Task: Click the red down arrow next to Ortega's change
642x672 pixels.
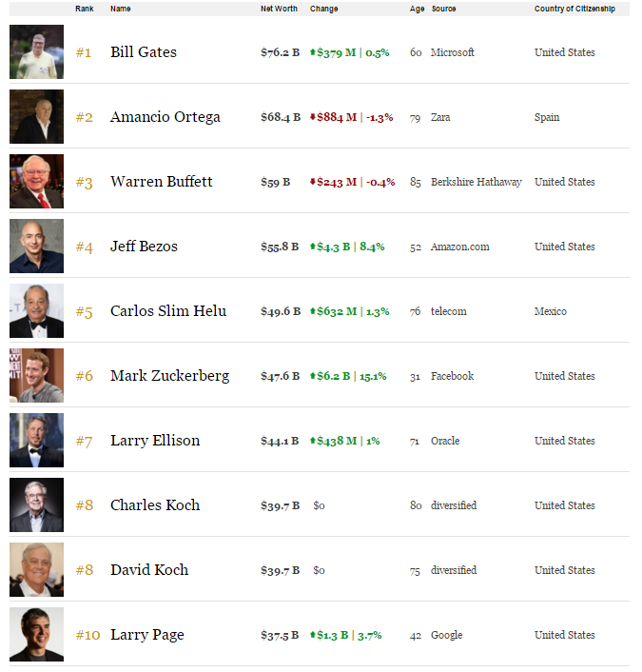Action: pos(313,117)
